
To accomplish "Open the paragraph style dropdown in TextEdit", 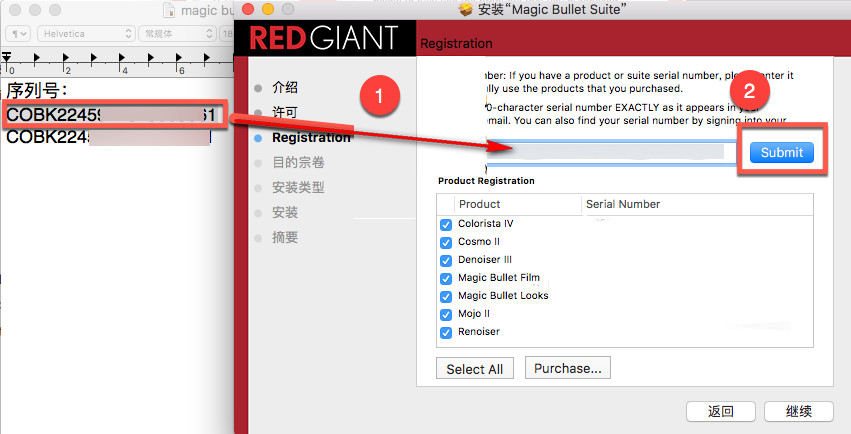I will point(19,34).
